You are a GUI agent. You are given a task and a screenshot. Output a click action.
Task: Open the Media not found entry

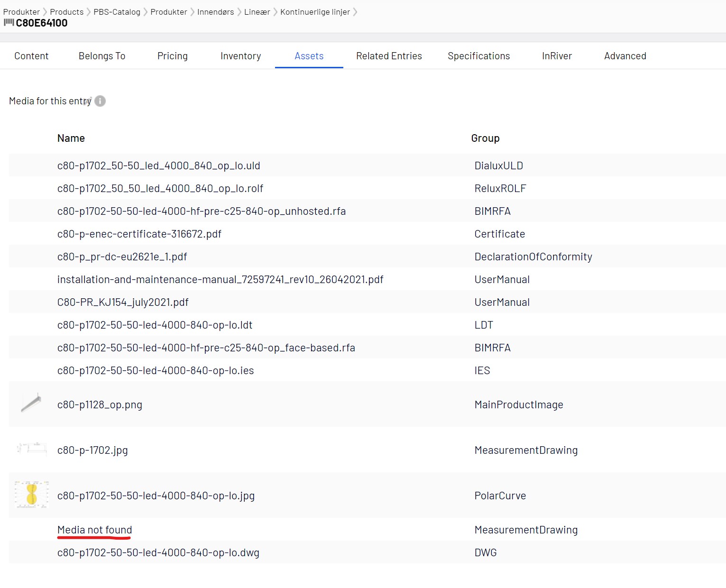(x=94, y=530)
